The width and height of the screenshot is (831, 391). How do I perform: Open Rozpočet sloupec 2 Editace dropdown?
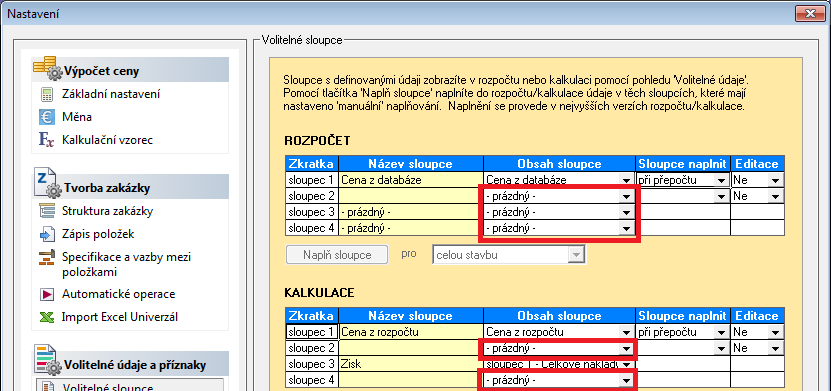pyautogui.click(x=776, y=197)
